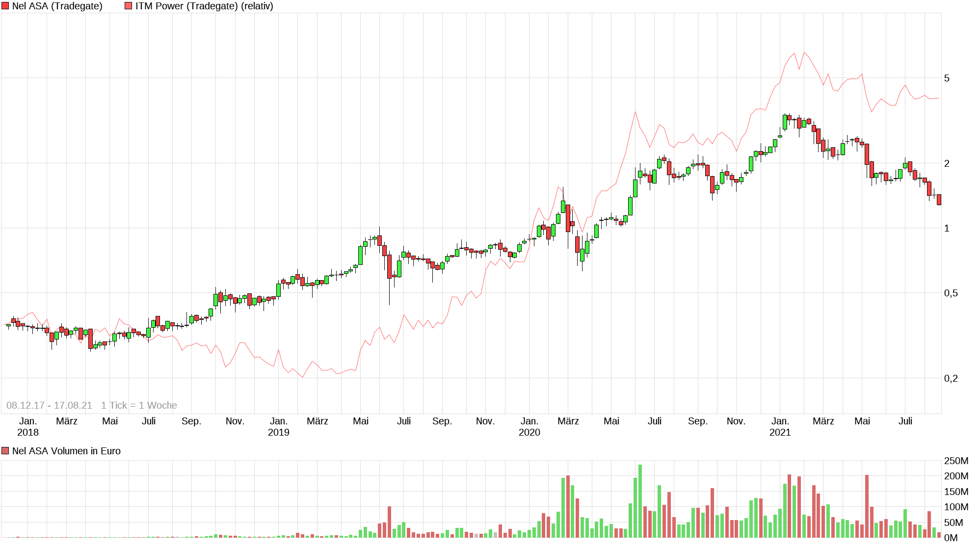Viewport: 980px width, 548px height.
Task: Click the 1 Tick = 1 Woche text
Action: [139, 405]
